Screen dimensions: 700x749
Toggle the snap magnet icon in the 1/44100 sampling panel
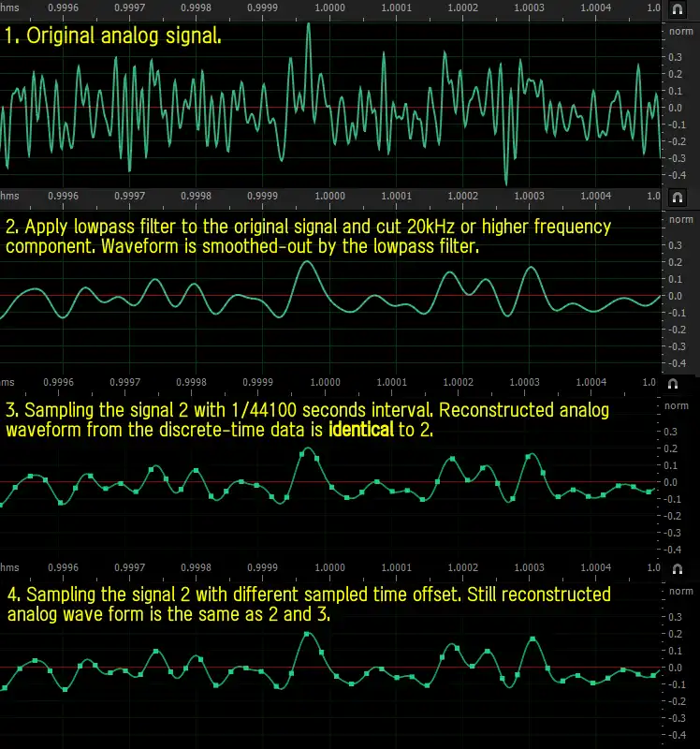(x=673, y=384)
